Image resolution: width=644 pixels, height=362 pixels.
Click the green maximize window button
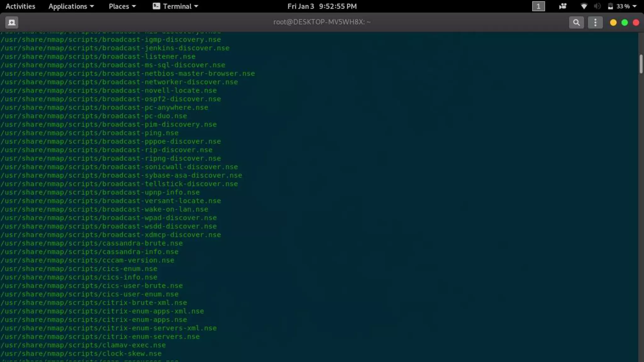pos(625,23)
